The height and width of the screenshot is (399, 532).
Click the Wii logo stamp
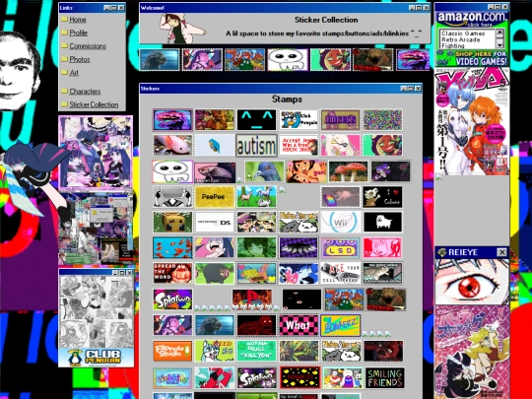pyautogui.click(x=341, y=223)
